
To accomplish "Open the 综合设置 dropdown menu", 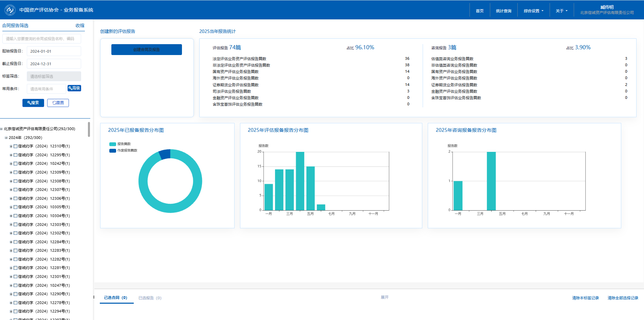I will (533, 11).
